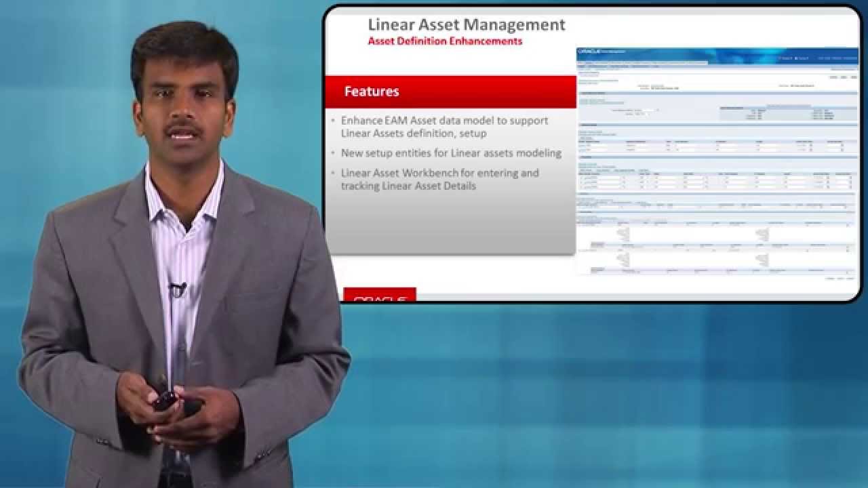Click the bullet "Linear Asset Workbench for entering and"
The image size is (868, 488).
[439, 173]
